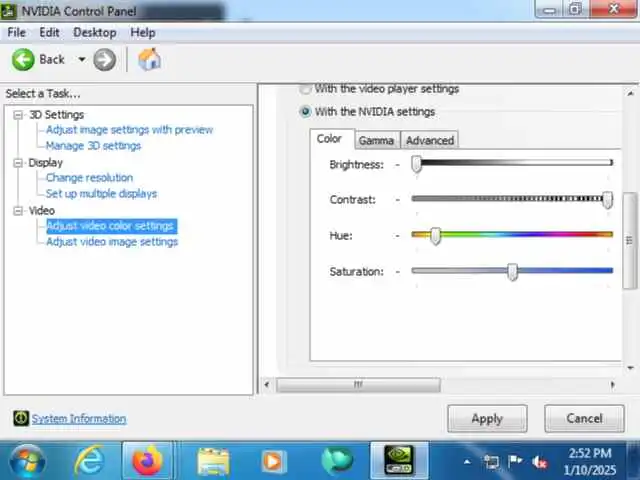The height and width of the screenshot is (480, 640).
Task: Click the muted volume tray icon
Action: [539, 462]
